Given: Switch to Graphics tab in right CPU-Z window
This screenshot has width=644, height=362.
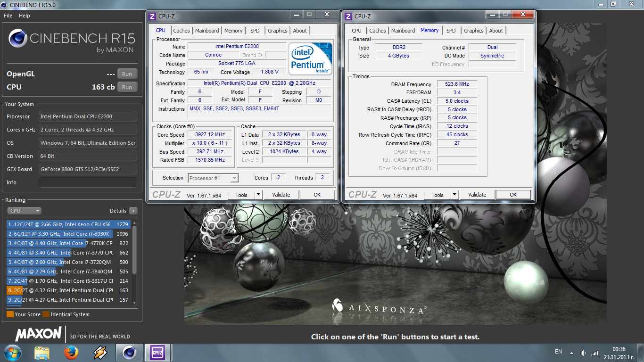Looking at the screenshot, I should pyautogui.click(x=474, y=31).
